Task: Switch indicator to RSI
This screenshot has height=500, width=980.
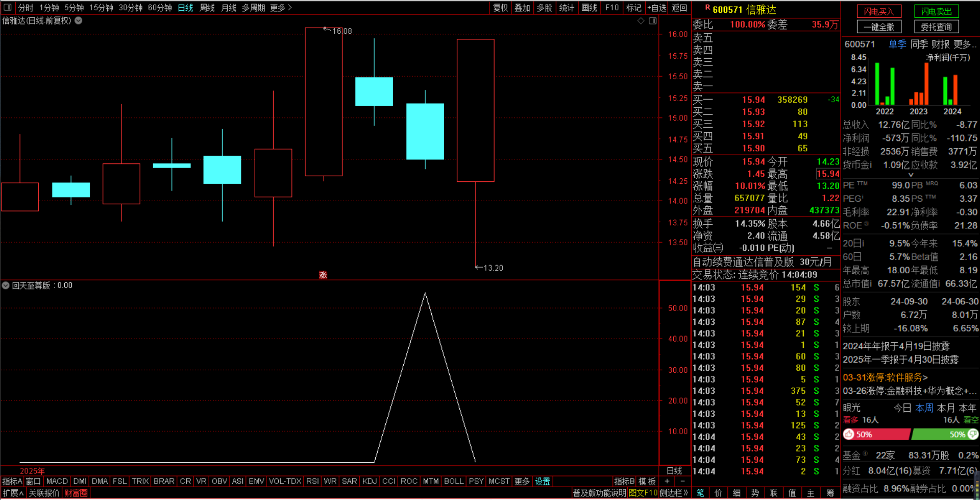Action: coord(312,481)
